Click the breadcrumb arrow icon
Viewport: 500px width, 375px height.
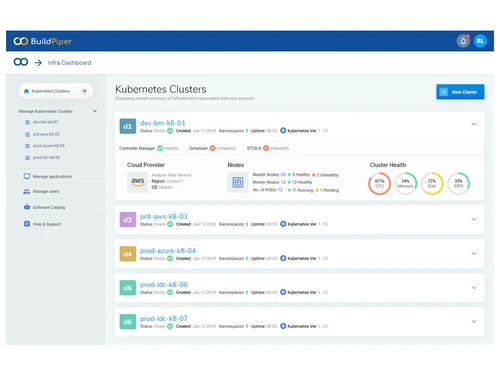38,62
